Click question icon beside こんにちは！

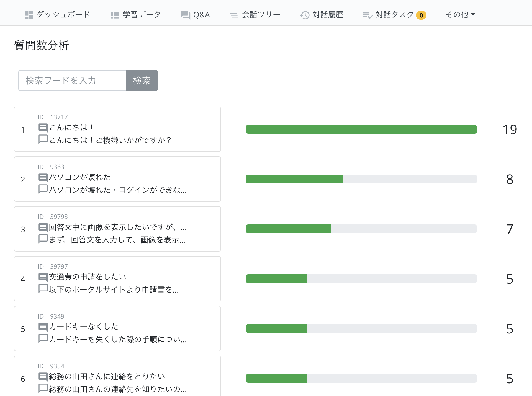pyautogui.click(x=43, y=128)
